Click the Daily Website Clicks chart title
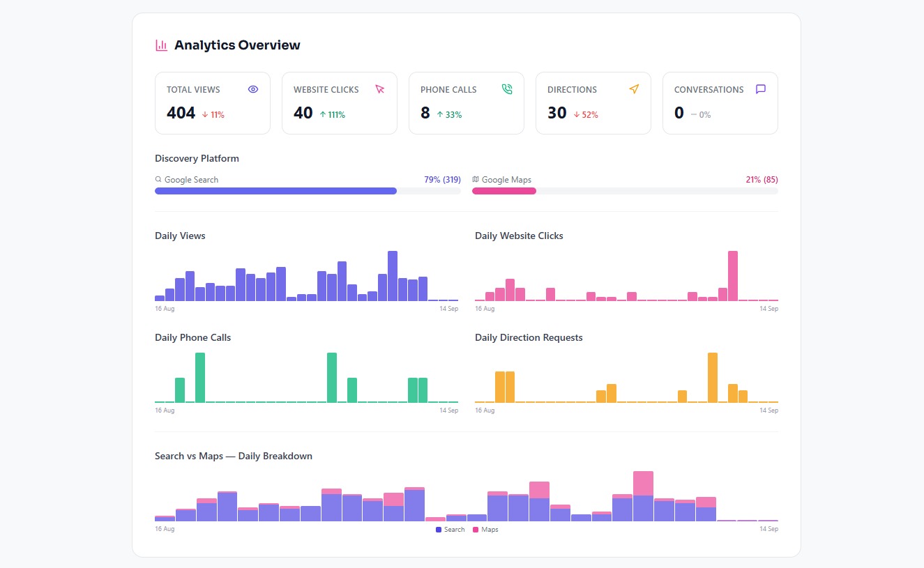 [519, 236]
